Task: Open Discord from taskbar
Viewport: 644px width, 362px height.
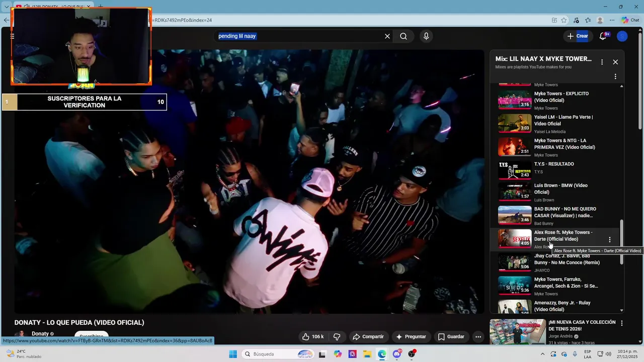Action: pyautogui.click(x=397, y=354)
